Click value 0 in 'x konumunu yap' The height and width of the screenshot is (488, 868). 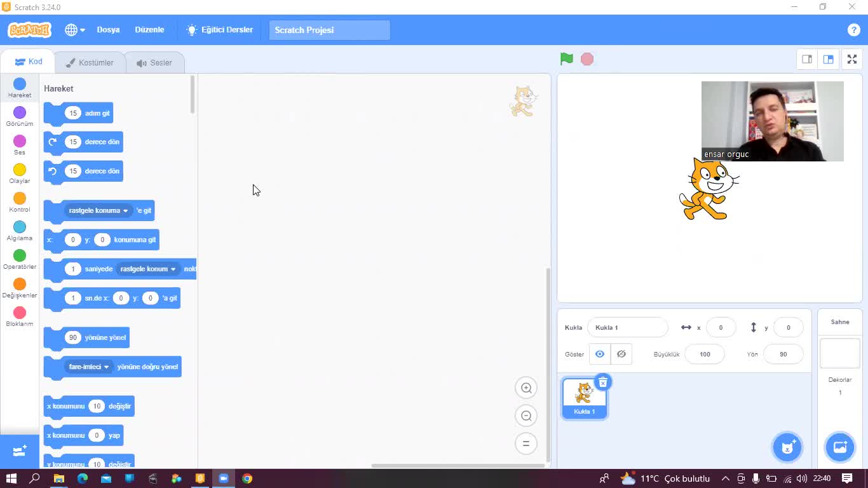pos(97,435)
